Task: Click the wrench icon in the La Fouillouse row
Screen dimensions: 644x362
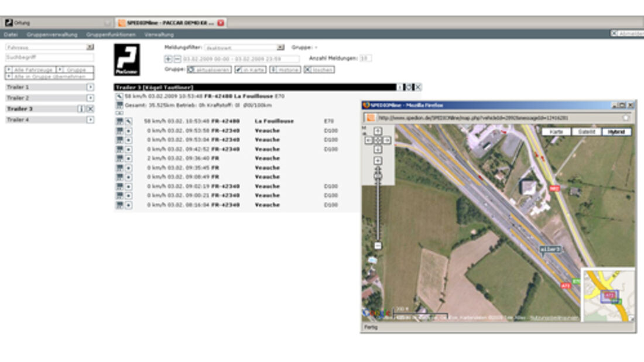Action: point(128,121)
